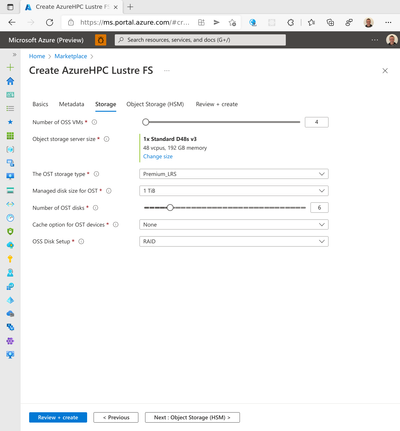The width and height of the screenshot is (400, 431).
Task: Click the blue Review + create button
Action: point(58,417)
